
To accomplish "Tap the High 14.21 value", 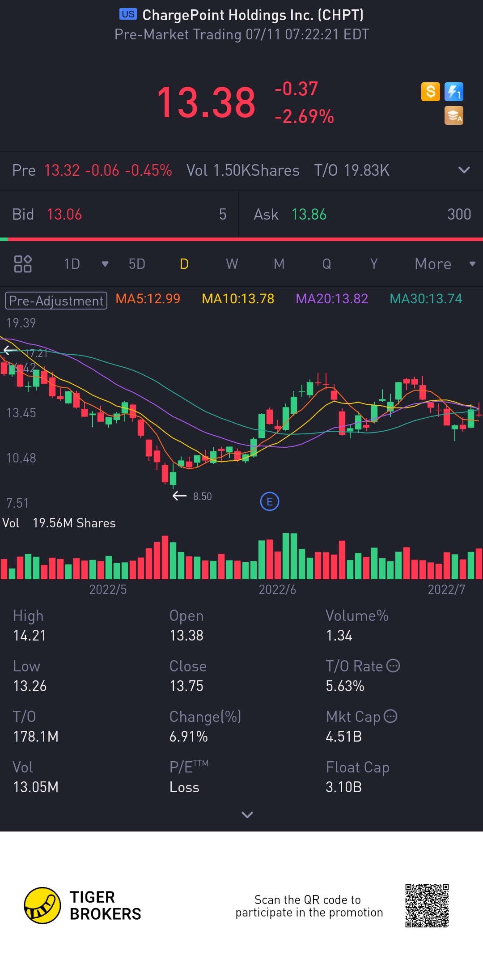I will [x=30, y=635].
